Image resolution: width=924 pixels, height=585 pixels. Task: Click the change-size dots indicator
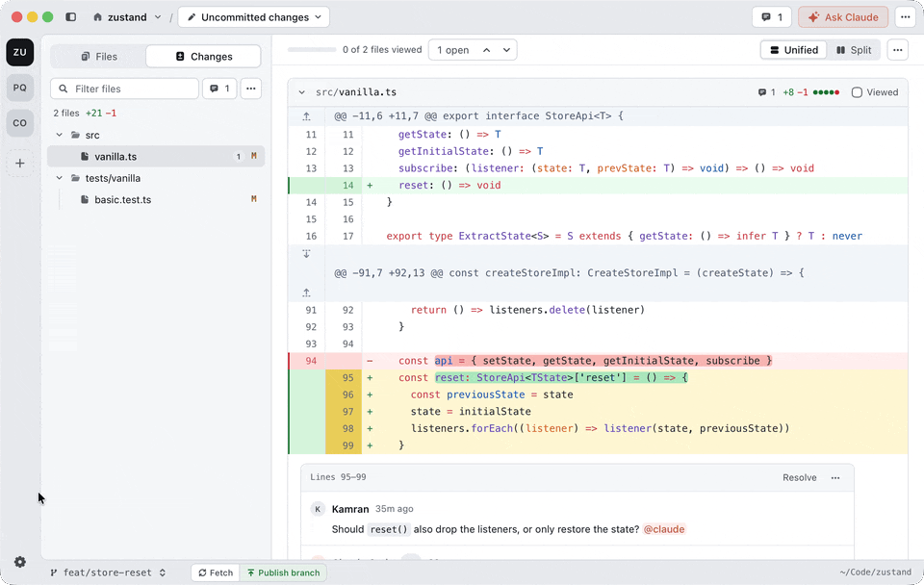(826, 92)
